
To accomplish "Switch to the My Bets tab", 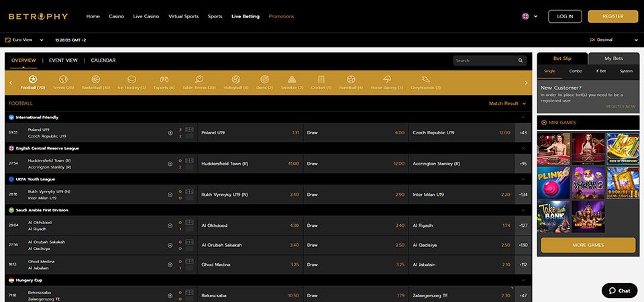I will (x=614, y=58).
